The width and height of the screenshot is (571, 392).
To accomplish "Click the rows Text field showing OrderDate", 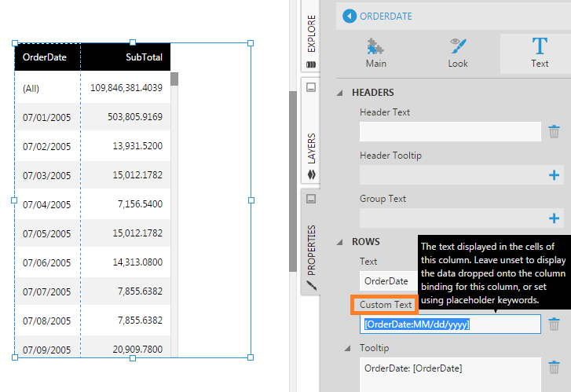I will [x=389, y=281].
